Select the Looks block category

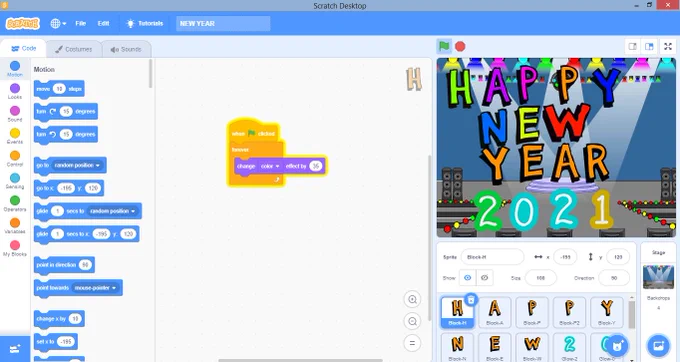click(x=15, y=91)
